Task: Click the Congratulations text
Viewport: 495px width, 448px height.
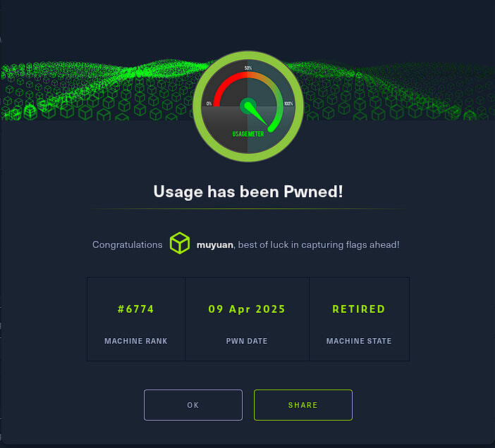Action: [127, 244]
